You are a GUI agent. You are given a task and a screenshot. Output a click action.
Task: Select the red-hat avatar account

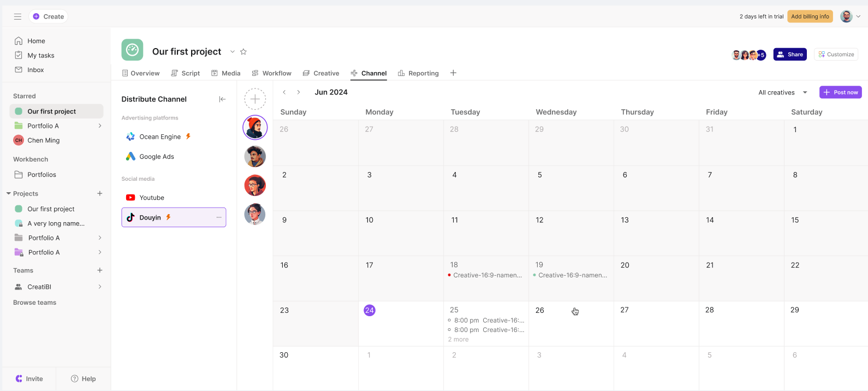pyautogui.click(x=255, y=128)
